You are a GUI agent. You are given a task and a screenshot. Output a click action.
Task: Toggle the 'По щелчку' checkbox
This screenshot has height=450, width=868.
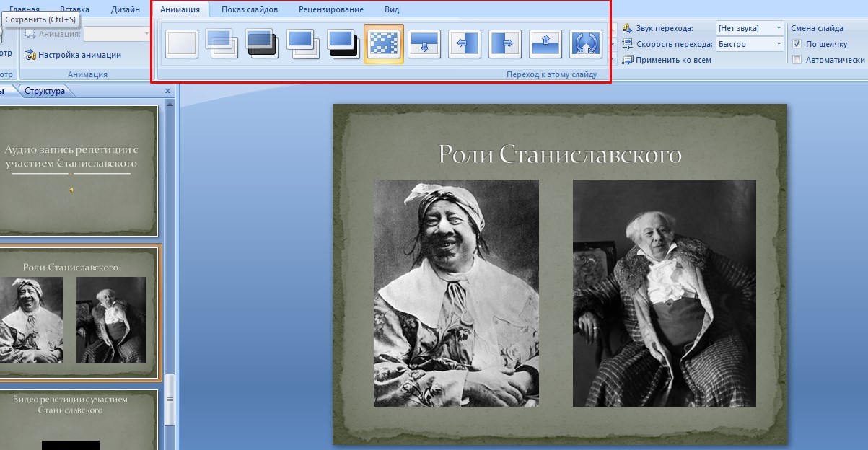(x=797, y=44)
